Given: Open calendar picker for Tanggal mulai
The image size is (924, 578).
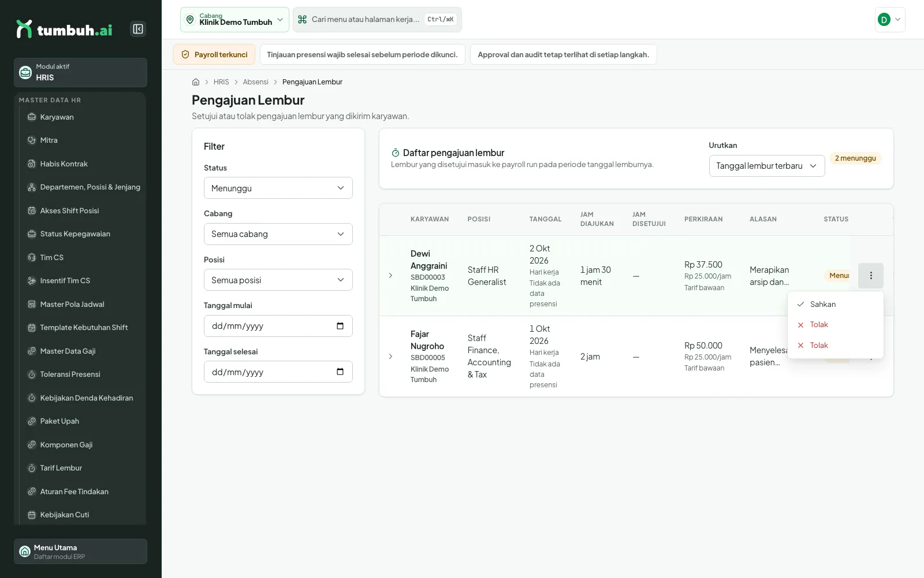Looking at the screenshot, I should coord(340,326).
